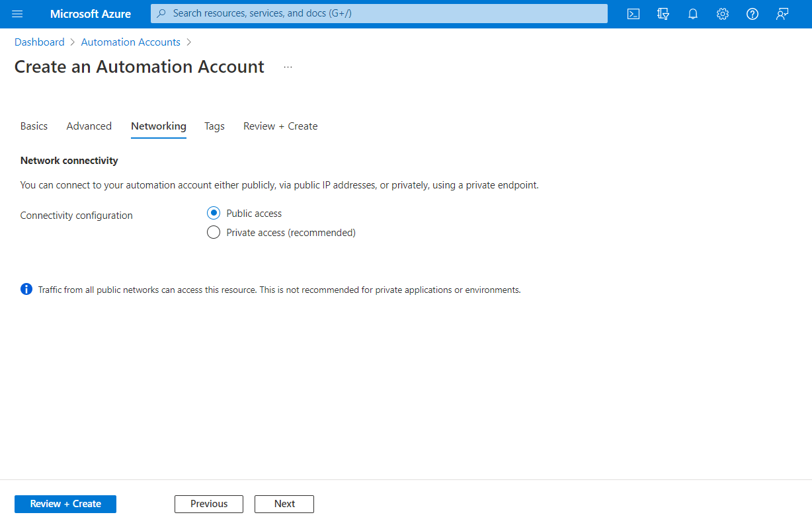Image resolution: width=812 pixels, height=525 pixels.
Task: Select the Public access option
Action: pyautogui.click(x=214, y=213)
